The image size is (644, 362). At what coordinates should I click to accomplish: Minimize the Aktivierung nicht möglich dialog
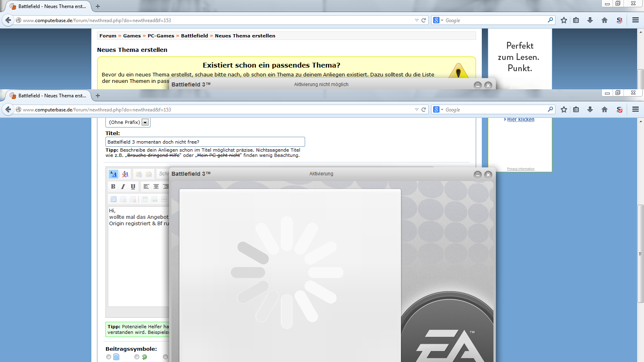[478, 85]
